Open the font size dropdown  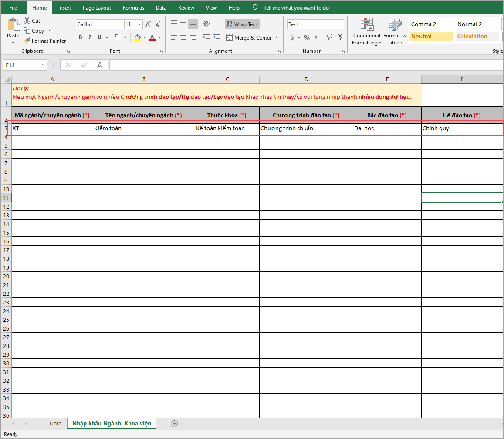(x=139, y=24)
